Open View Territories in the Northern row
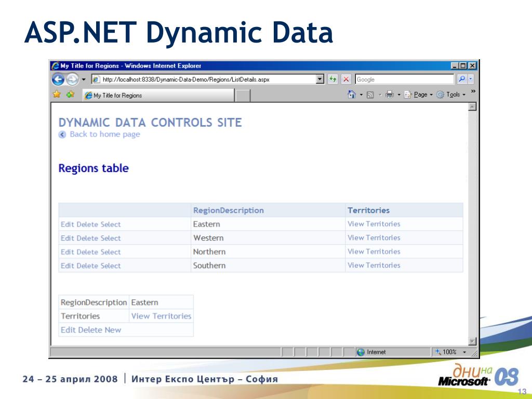Screen dimensions: 532x399 (374, 252)
